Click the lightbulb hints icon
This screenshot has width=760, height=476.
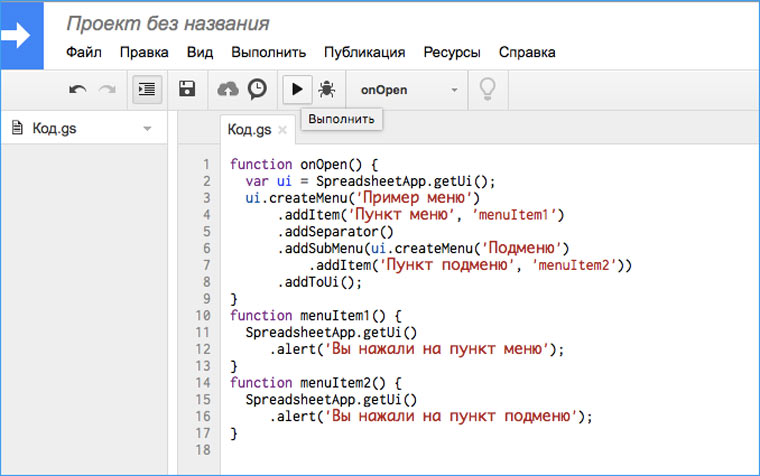488,89
